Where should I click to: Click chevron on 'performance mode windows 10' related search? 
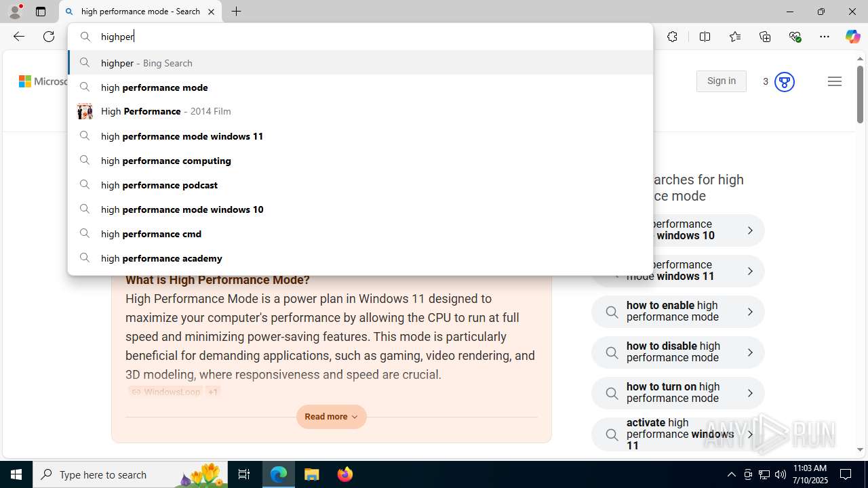[x=750, y=230]
